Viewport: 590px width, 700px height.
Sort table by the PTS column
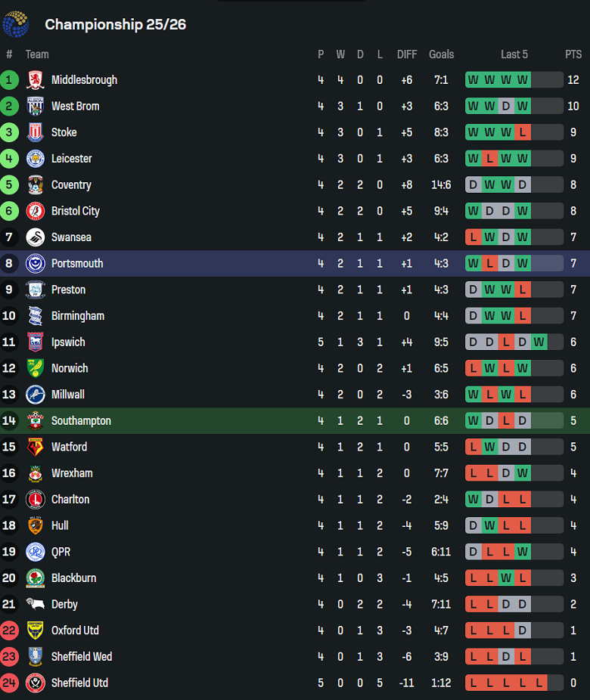coord(573,54)
